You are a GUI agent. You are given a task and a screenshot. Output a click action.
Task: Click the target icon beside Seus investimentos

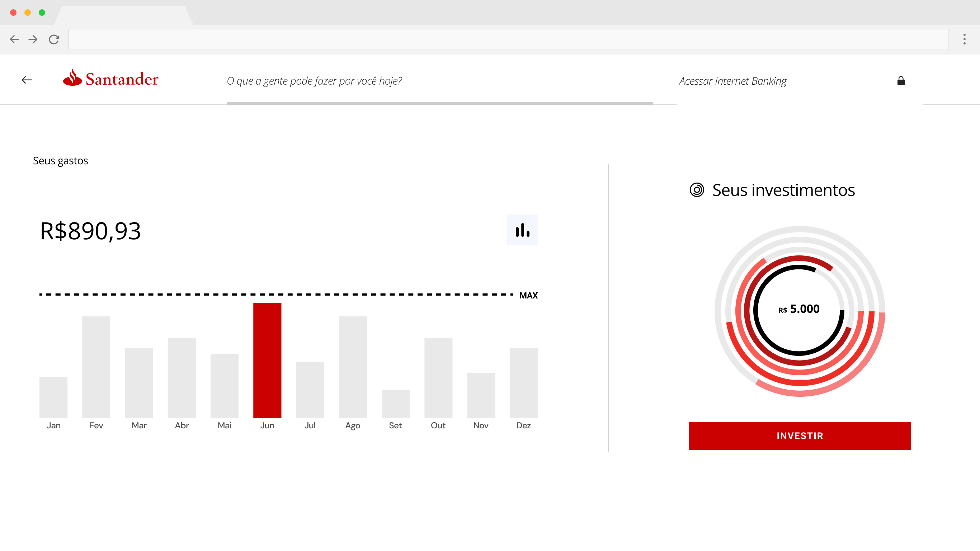point(697,190)
